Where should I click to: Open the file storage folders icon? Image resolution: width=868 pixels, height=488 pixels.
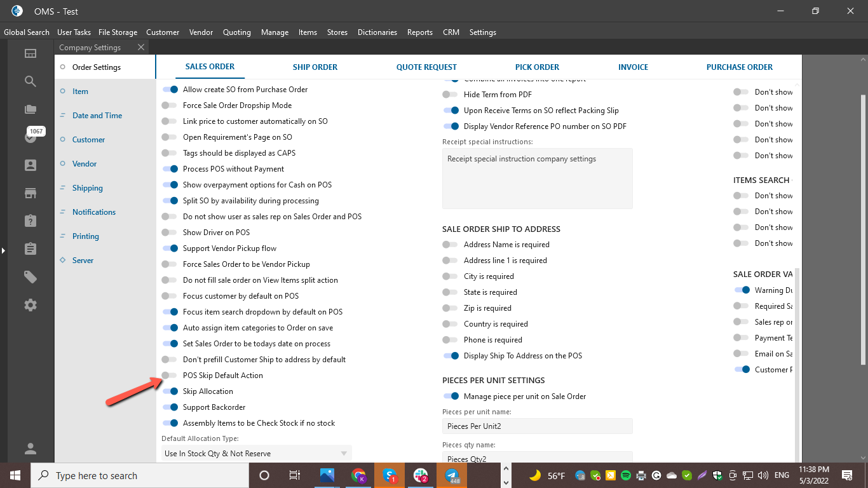point(30,109)
